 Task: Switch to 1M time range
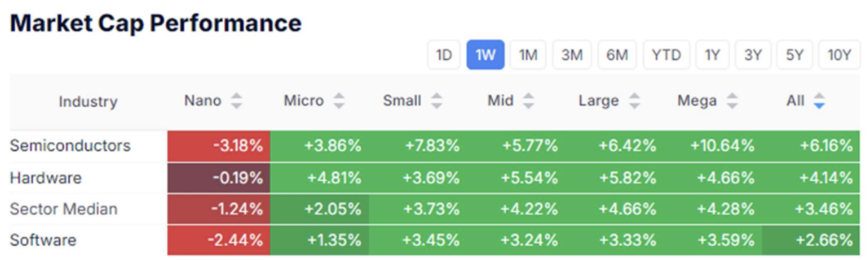[528, 55]
